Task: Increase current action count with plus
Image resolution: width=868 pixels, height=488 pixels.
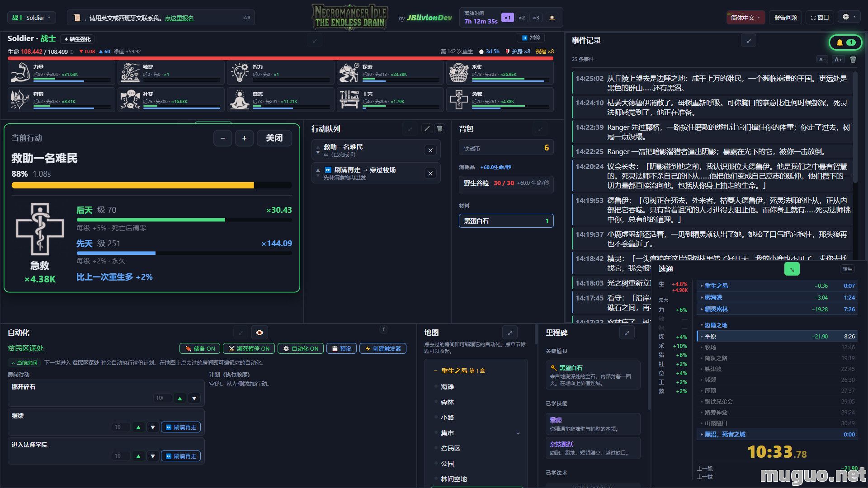Action: (244, 138)
